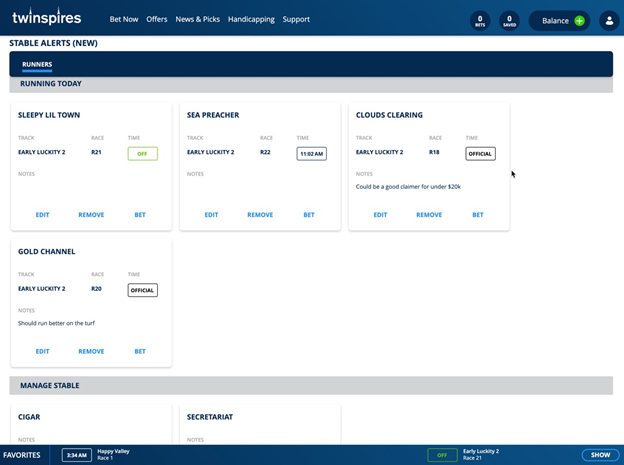This screenshot has height=465, width=624.
Task: Select the Runners tab
Action: 37,64
